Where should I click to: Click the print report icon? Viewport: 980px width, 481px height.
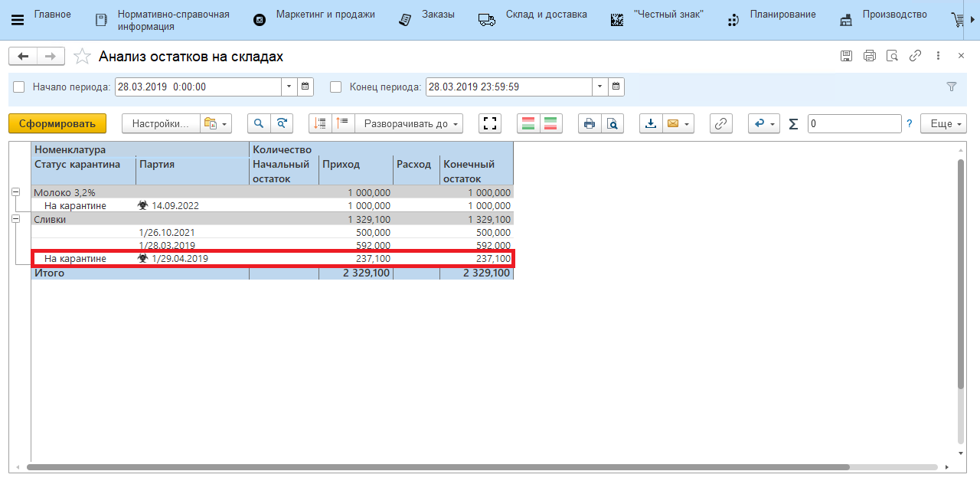(589, 123)
